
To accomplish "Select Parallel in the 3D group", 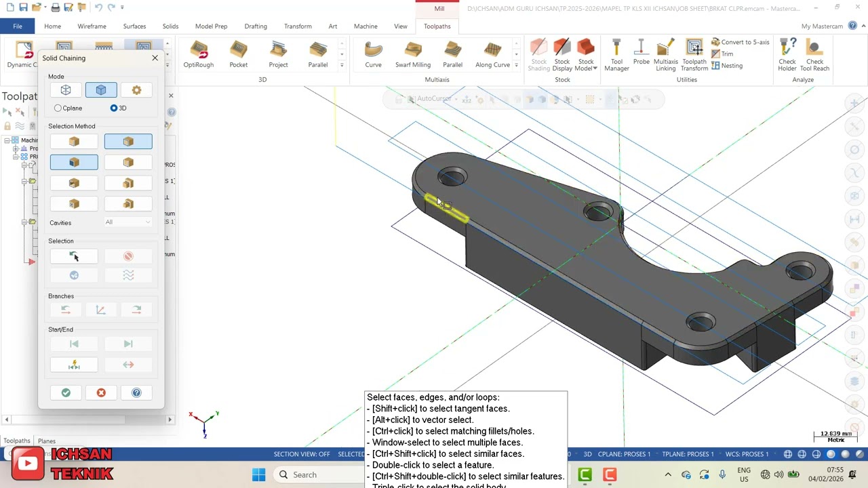I will (318, 54).
